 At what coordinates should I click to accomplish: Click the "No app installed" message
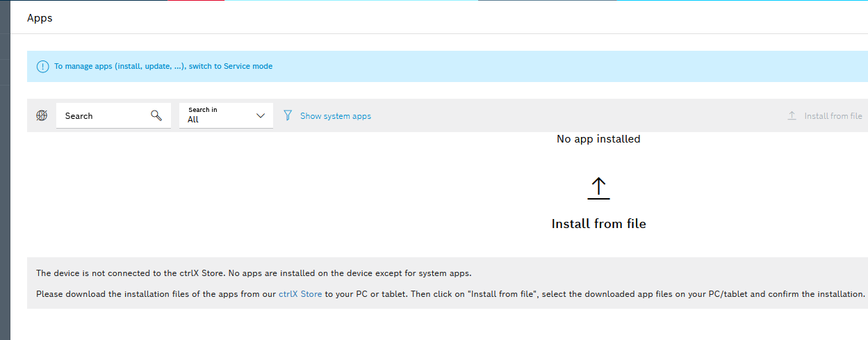[598, 139]
